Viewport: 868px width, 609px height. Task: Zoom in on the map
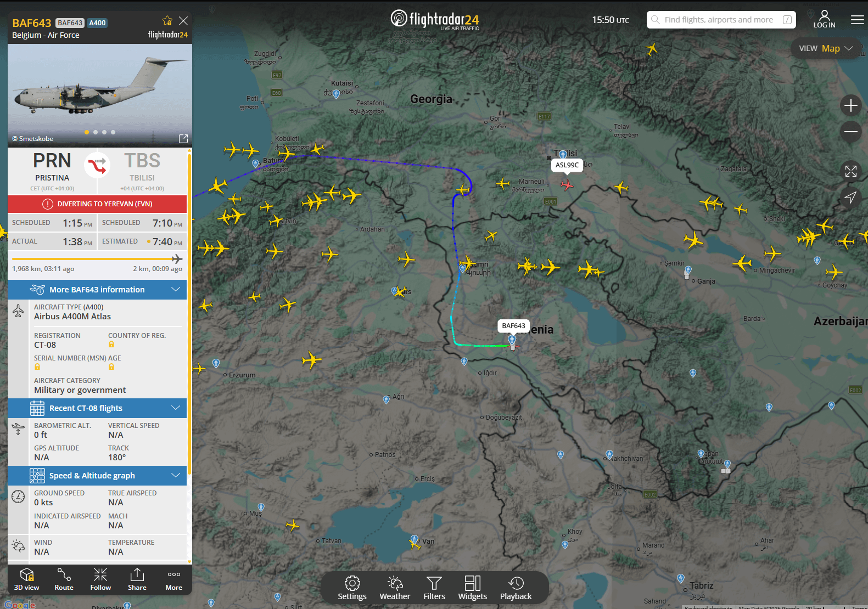pyautogui.click(x=850, y=105)
